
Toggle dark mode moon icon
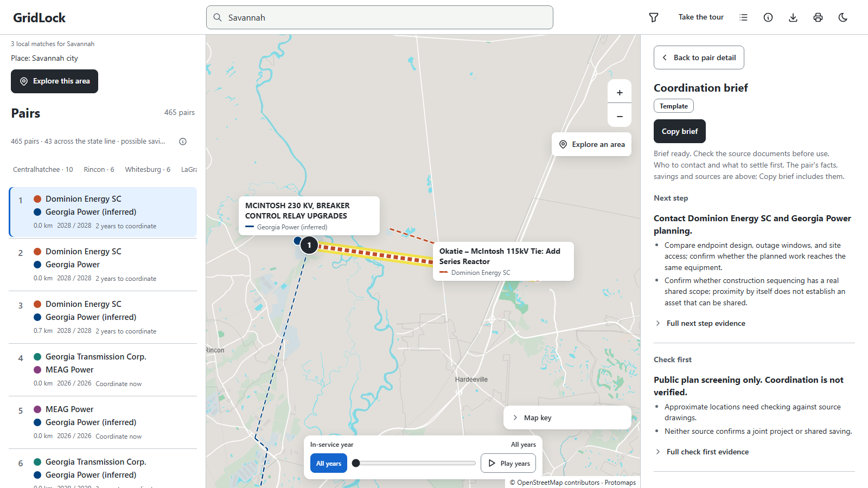843,17
